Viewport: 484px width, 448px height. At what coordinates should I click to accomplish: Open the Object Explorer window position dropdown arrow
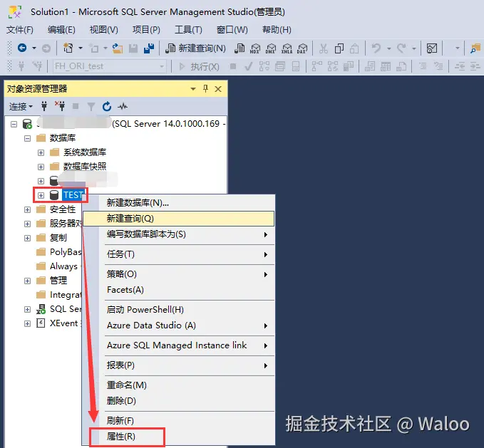[193, 89]
